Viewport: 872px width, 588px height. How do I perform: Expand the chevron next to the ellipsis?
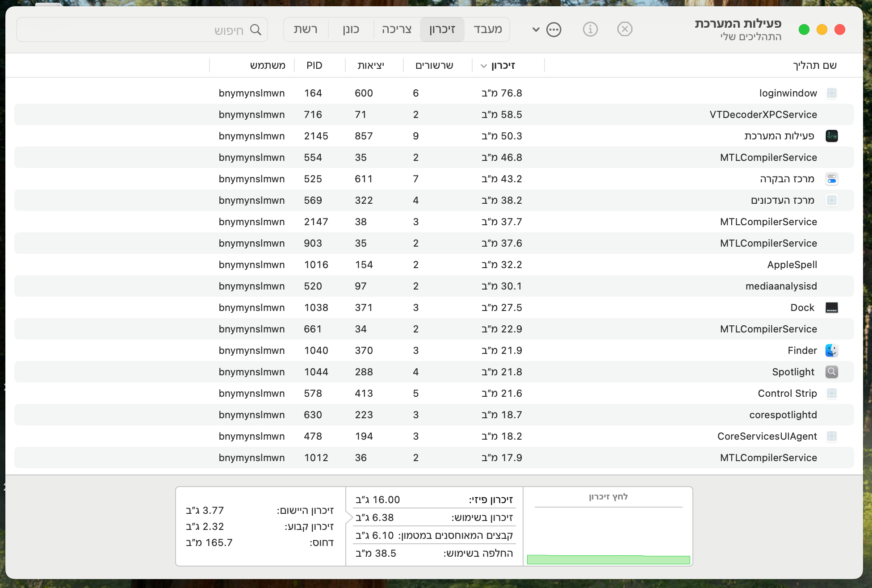click(x=536, y=30)
